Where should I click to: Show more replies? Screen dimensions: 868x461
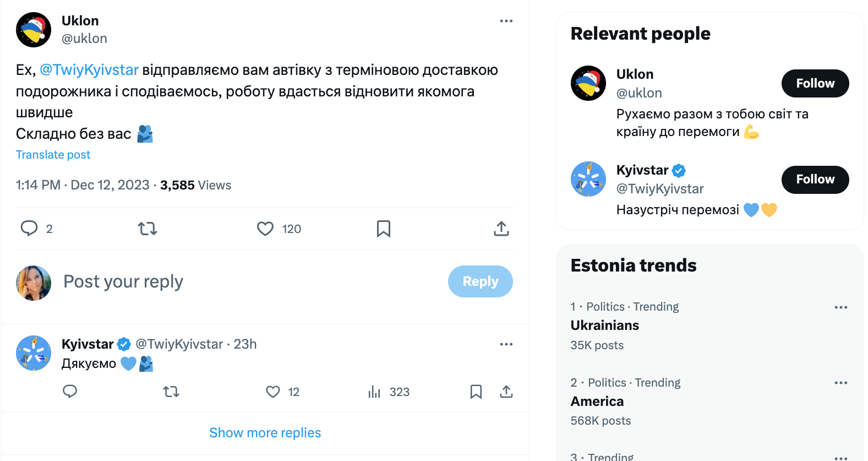point(265,433)
